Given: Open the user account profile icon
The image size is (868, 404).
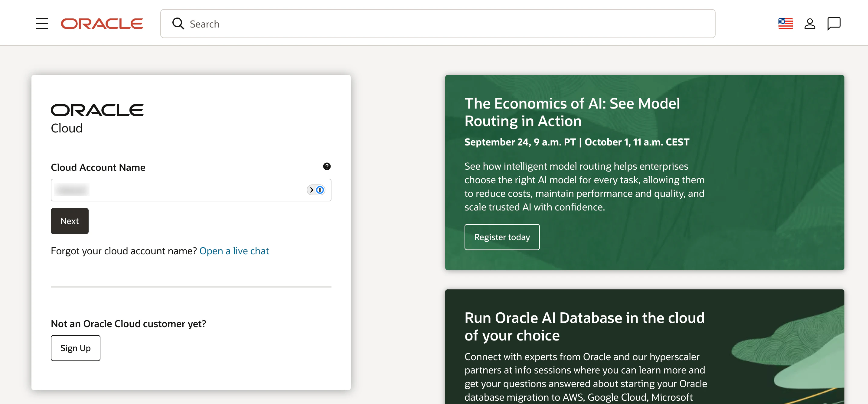Looking at the screenshot, I should click(x=810, y=24).
